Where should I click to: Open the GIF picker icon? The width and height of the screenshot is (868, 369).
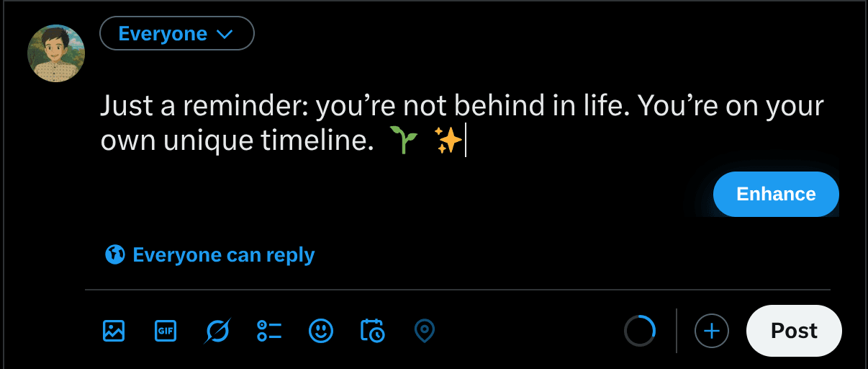pos(166,331)
